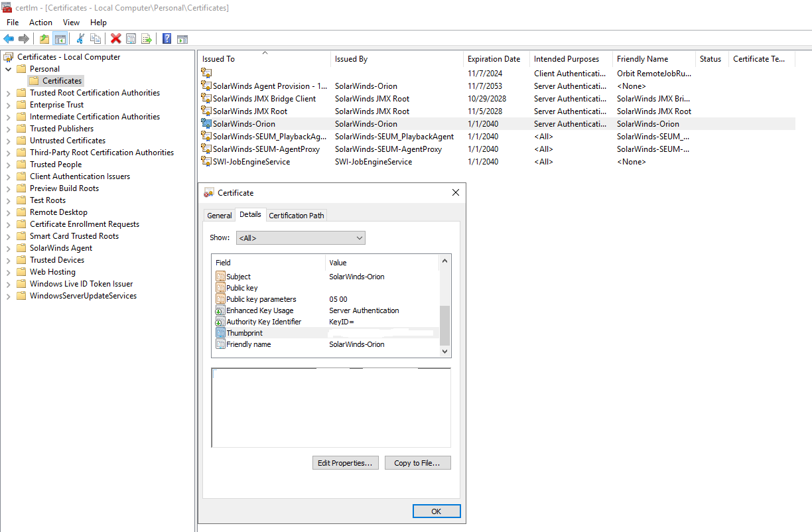Open the Action menu
This screenshot has width=812, height=532.
coord(40,22)
